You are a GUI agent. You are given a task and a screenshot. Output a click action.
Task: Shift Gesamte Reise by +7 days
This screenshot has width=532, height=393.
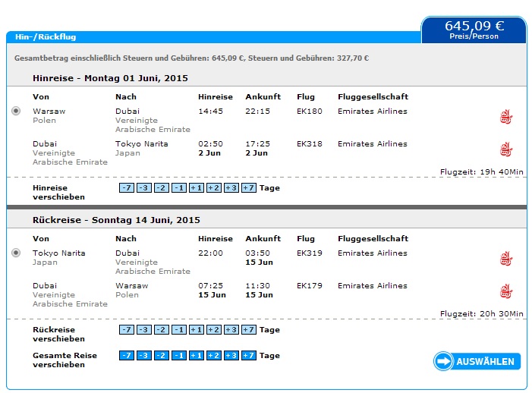[249, 355]
